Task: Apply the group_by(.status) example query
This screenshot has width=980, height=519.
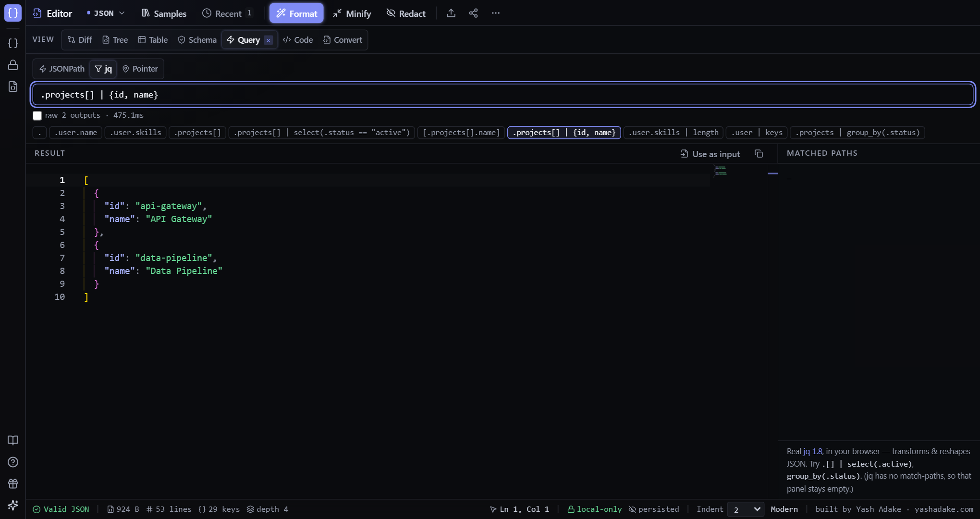Action: pyautogui.click(x=857, y=133)
